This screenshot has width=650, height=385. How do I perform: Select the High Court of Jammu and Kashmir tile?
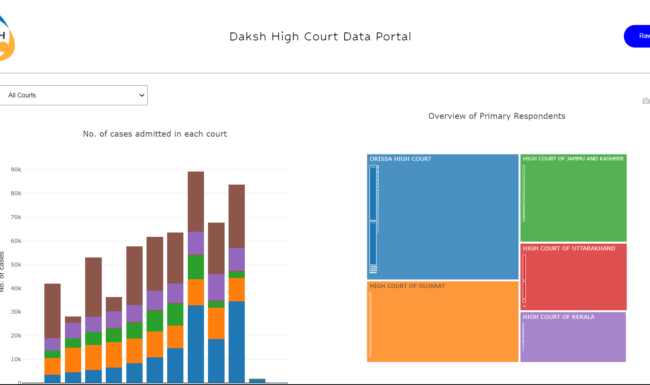(573, 198)
